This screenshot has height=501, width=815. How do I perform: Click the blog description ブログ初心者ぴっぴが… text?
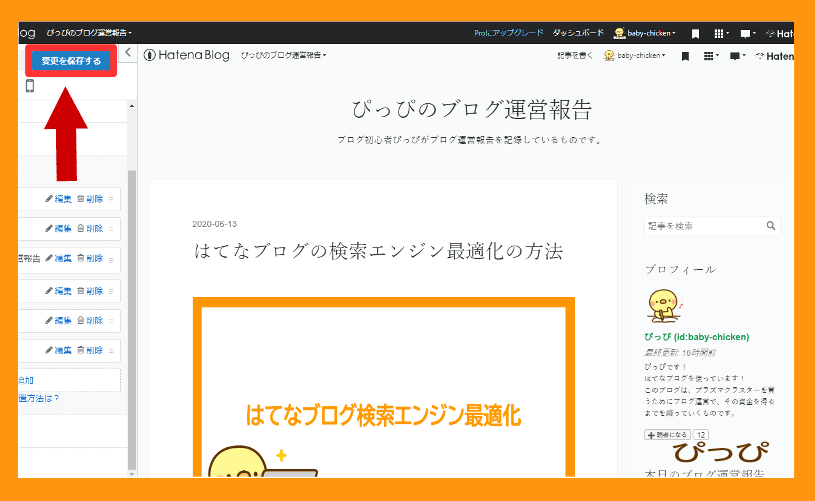click(470, 140)
